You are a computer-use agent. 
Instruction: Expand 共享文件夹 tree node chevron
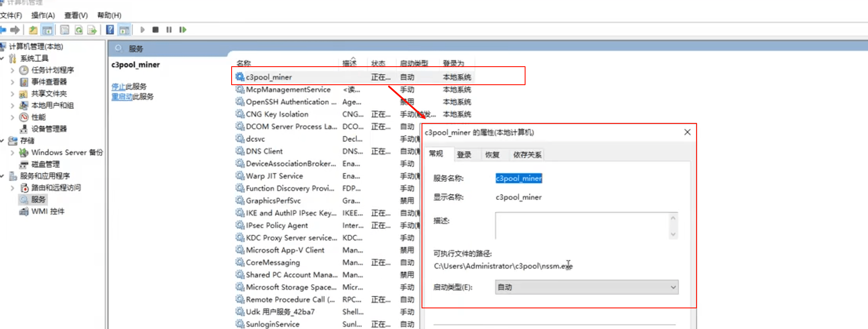12,93
